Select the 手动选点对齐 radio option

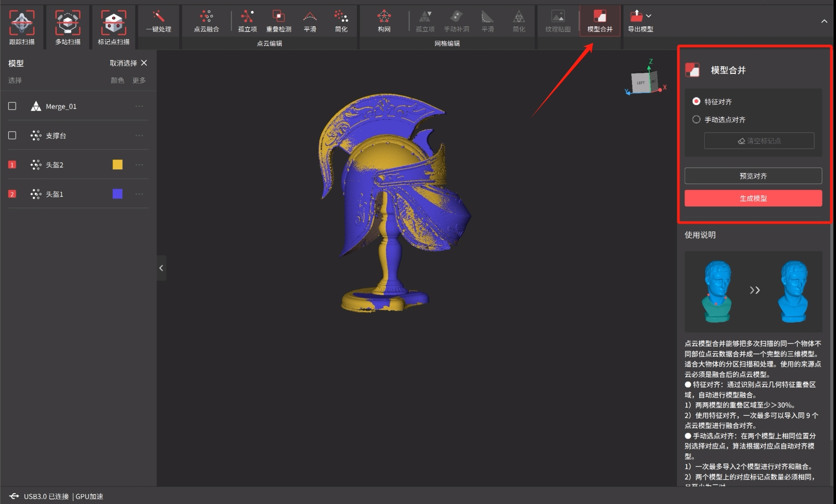coord(696,119)
